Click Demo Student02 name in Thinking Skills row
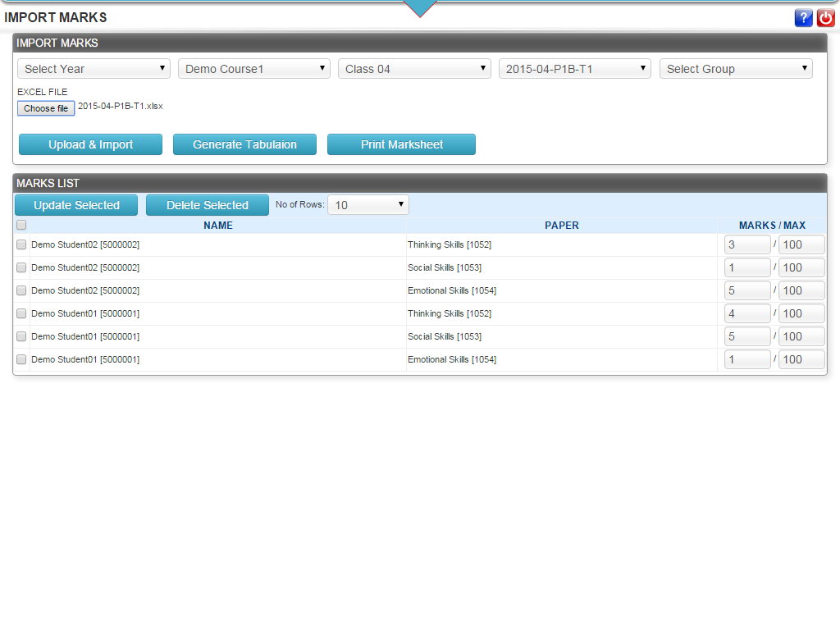The image size is (840, 630). click(85, 244)
